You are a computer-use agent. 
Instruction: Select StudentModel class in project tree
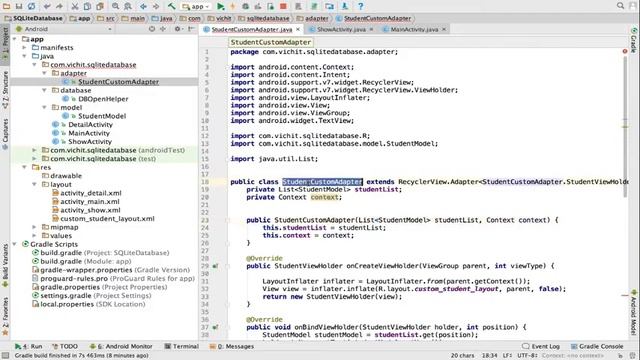[x=102, y=116]
